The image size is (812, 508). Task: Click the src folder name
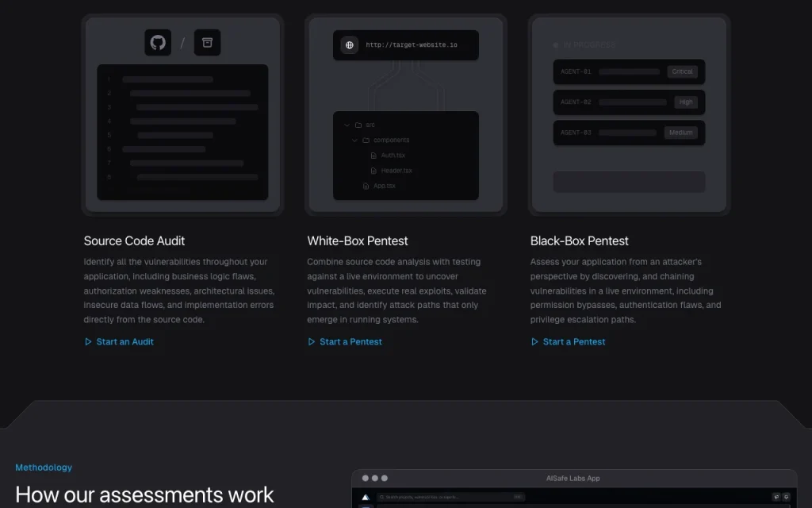(370, 125)
